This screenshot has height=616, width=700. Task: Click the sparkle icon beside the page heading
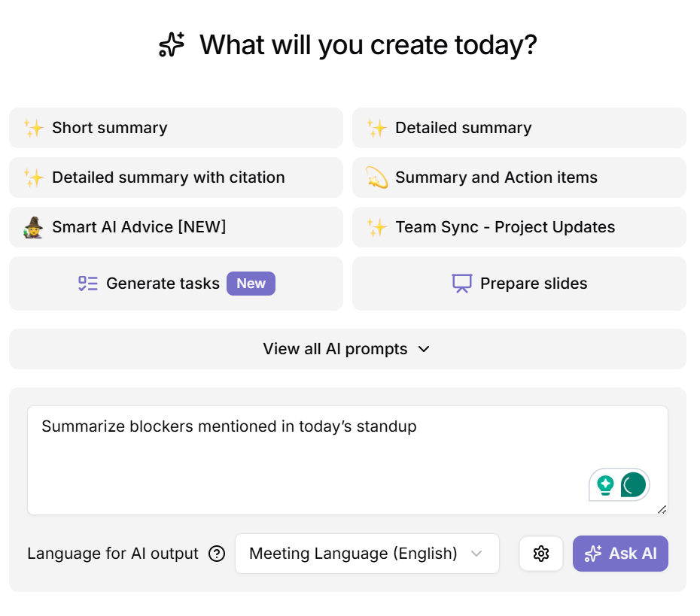172,44
